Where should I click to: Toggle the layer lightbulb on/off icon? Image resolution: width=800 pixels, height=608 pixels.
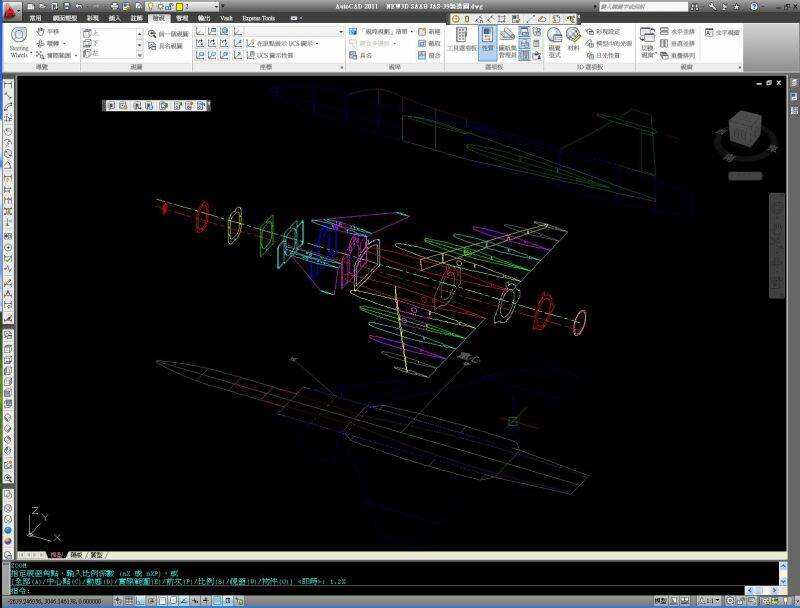click(151, 7)
